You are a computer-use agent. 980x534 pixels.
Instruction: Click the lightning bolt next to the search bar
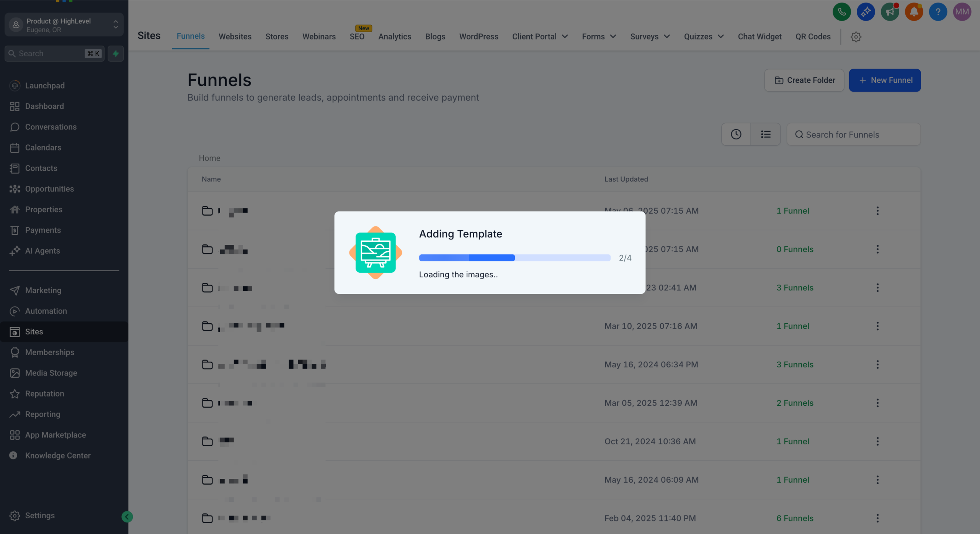116,53
